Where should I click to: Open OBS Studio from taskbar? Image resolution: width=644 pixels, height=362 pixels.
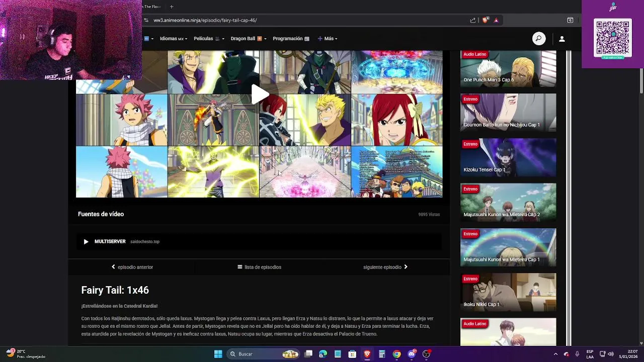click(x=427, y=354)
